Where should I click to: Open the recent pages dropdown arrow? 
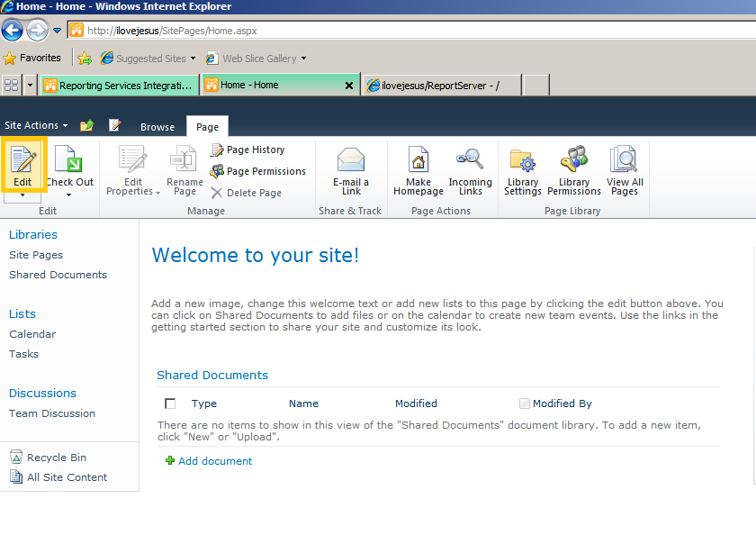[58, 31]
